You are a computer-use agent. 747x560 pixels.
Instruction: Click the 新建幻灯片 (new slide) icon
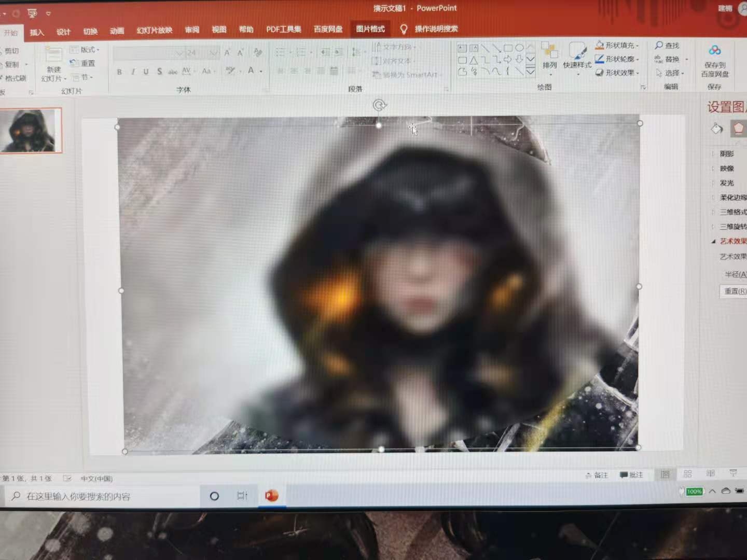pyautogui.click(x=53, y=55)
